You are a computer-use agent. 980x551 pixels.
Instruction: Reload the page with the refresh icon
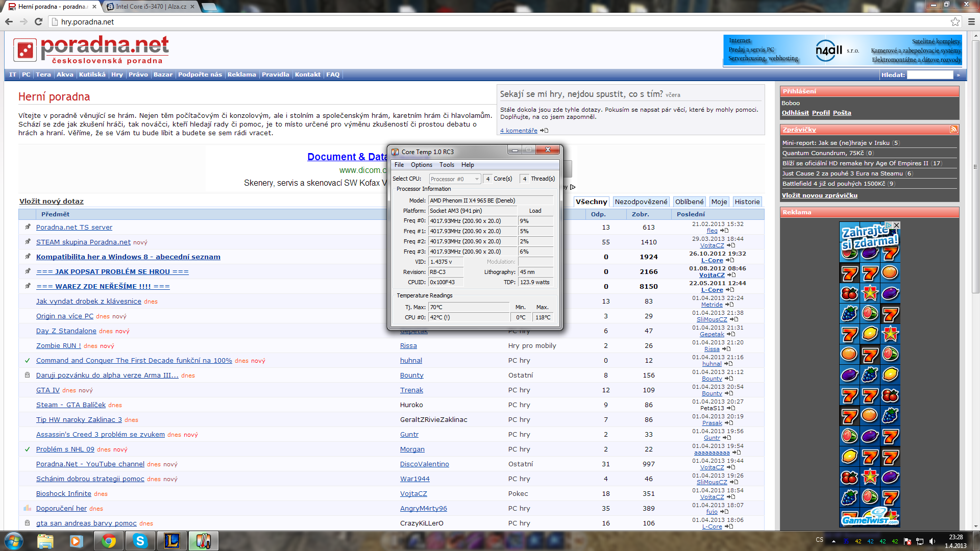point(38,21)
